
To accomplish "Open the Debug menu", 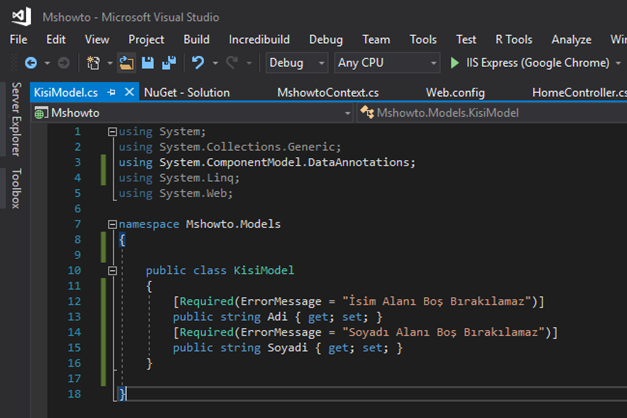I will (326, 40).
